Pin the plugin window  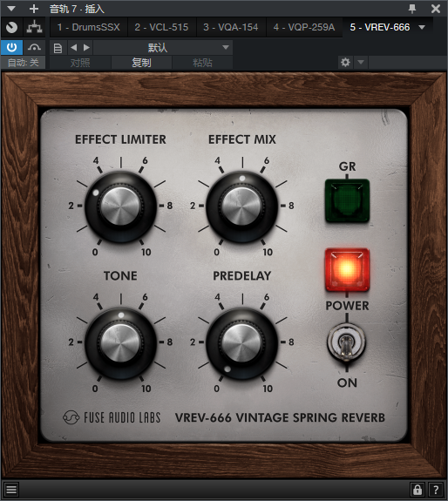[412, 9]
